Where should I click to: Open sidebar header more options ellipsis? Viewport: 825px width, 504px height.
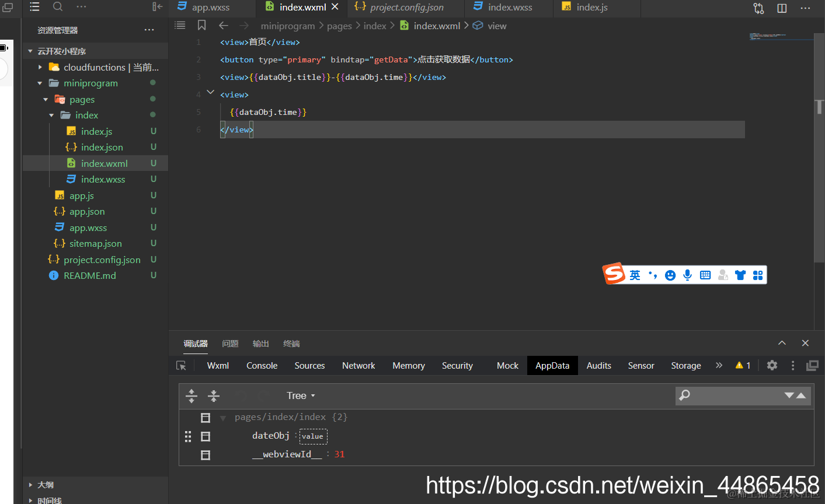click(81, 7)
